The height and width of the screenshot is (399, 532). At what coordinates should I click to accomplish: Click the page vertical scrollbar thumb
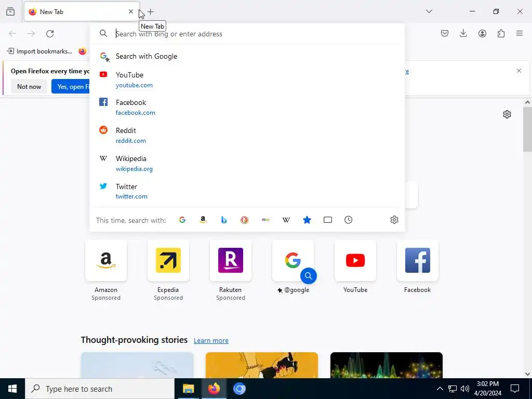[527, 129]
